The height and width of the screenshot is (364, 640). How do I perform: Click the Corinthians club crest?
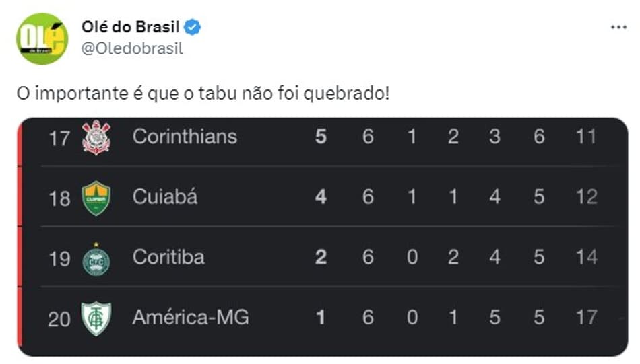point(96,137)
